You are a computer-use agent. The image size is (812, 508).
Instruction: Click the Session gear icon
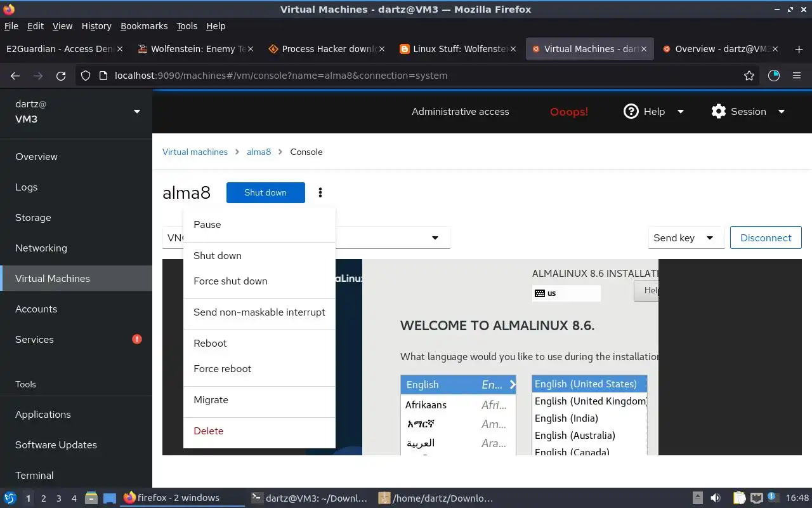coord(718,111)
